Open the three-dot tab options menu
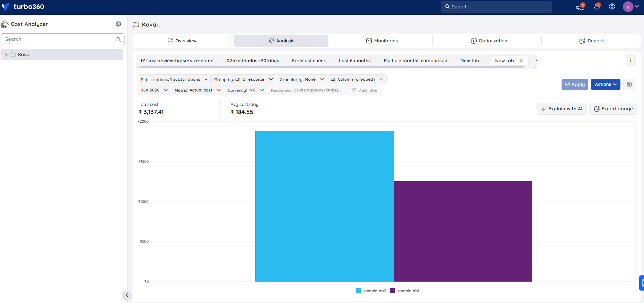This screenshot has height=303, width=644. 631,61
